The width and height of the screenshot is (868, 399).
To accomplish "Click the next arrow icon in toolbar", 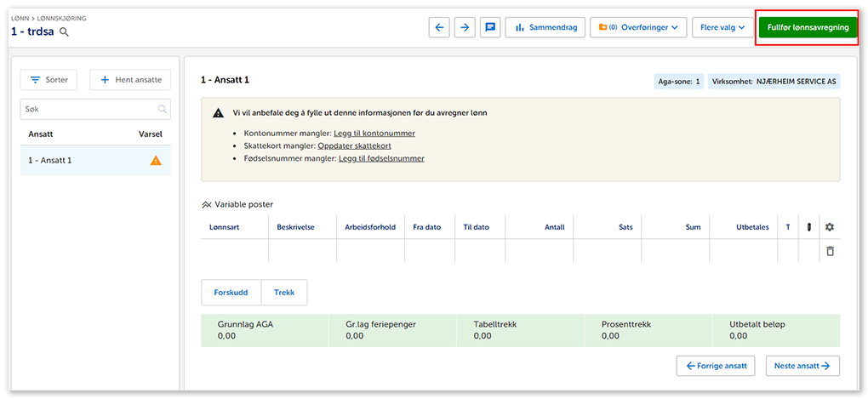I will [x=465, y=27].
